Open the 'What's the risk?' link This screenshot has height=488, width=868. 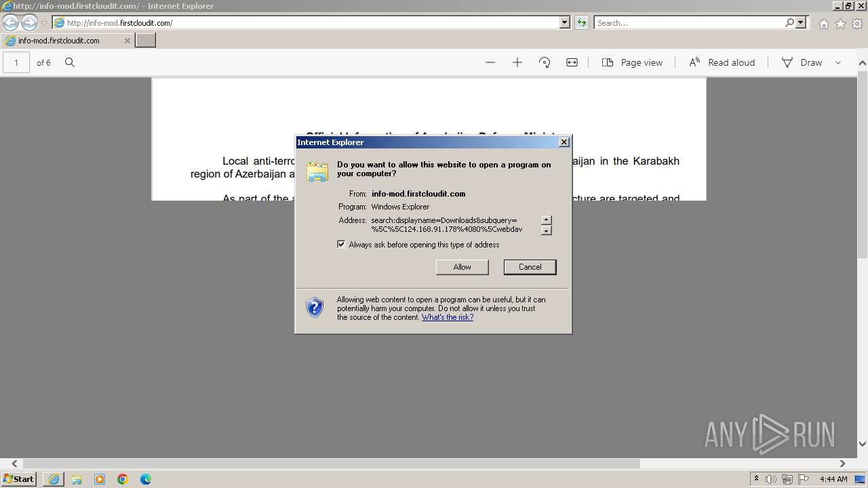click(x=448, y=317)
